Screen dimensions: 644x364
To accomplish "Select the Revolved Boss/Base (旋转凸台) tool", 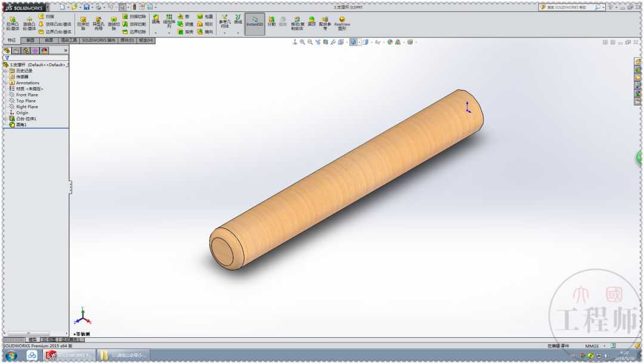I will pyautogui.click(x=29, y=23).
